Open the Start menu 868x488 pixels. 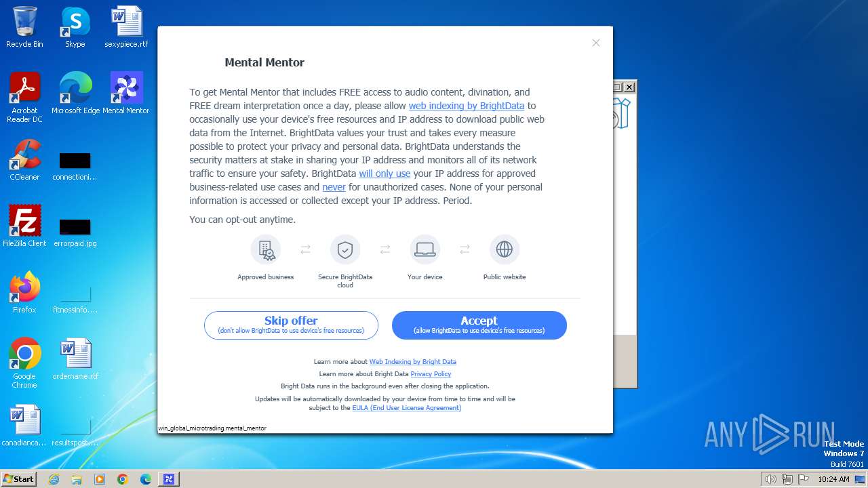tap(18, 479)
